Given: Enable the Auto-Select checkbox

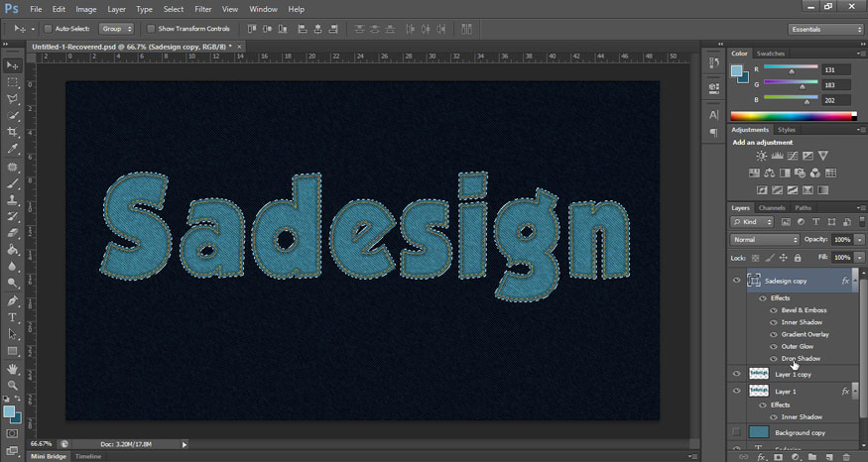Looking at the screenshot, I should click(49, 29).
